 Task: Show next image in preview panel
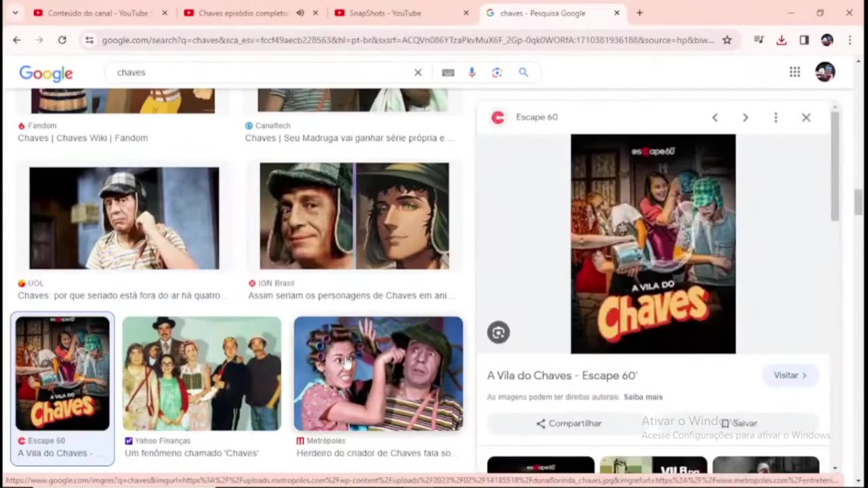745,117
